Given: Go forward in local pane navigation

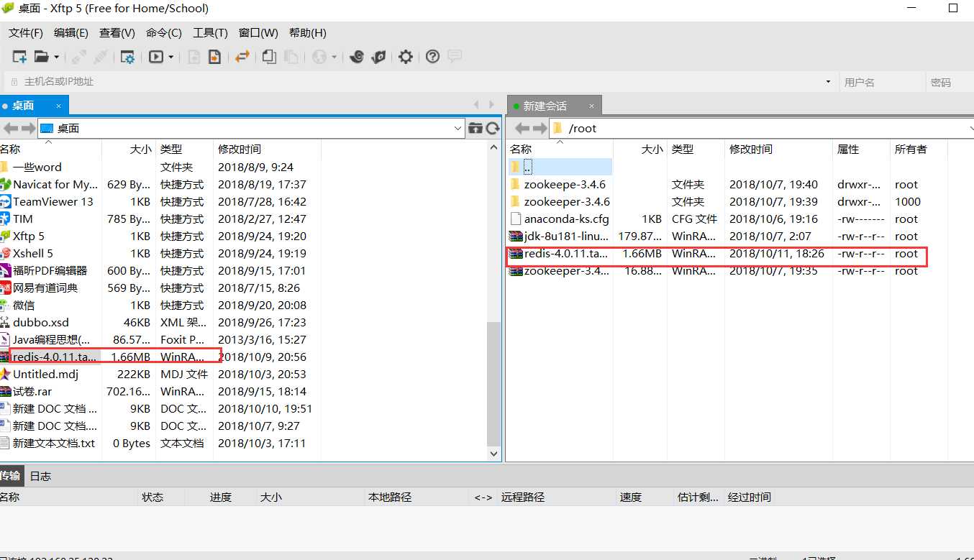Looking at the screenshot, I should (x=28, y=128).
